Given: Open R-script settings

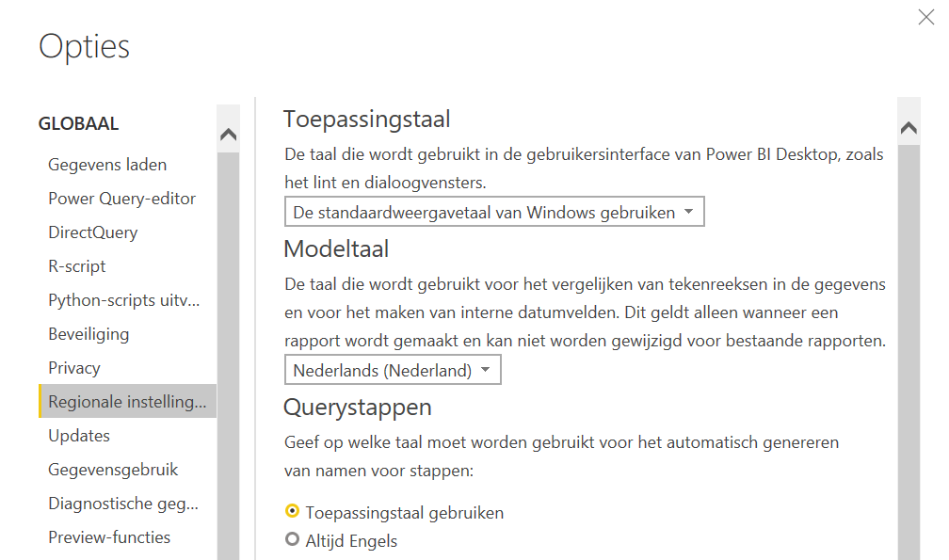Looking at the screenshot, I should tap(77, 266).
